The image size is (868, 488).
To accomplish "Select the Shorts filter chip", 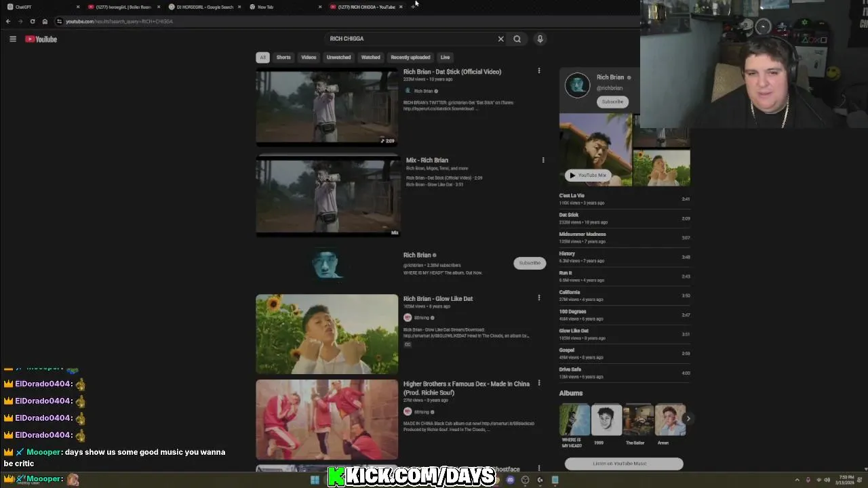I will tap(283, 58).
